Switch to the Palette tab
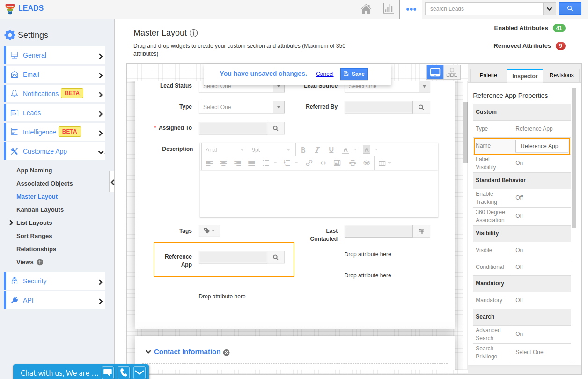 pyautogui.click(x=488, y=75)
